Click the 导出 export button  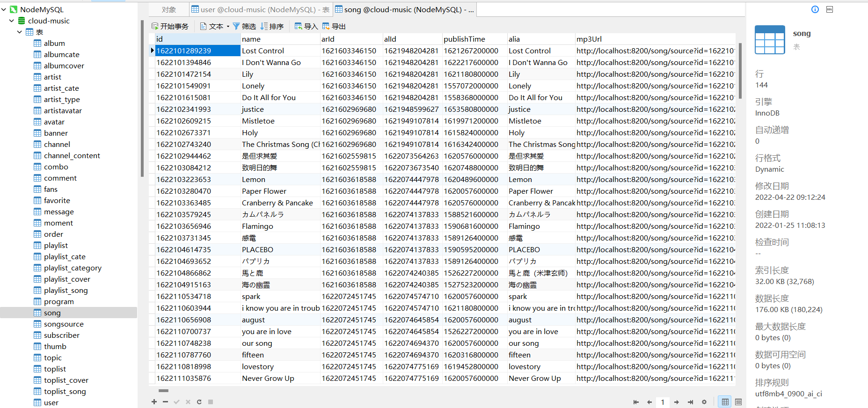tap(334, 26)
